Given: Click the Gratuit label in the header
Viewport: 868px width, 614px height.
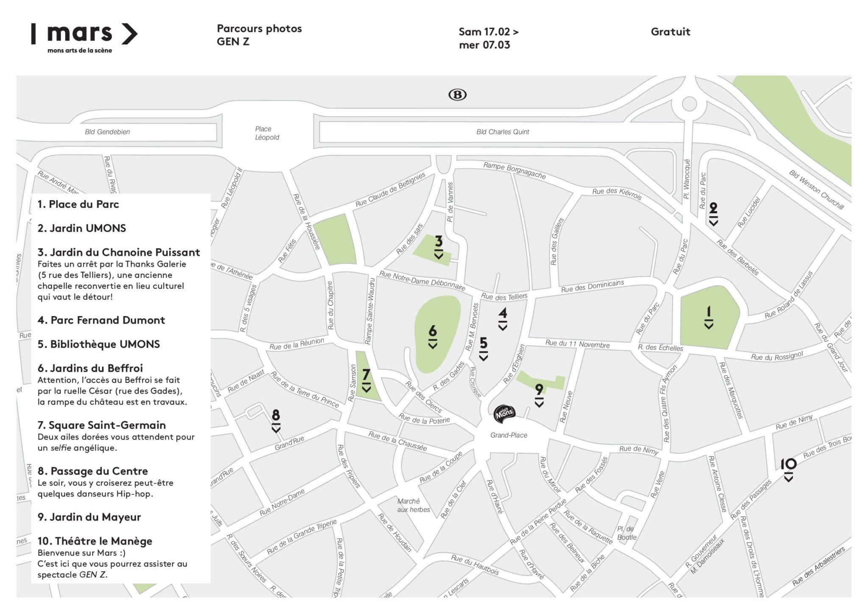Looking at the screenshot, I should coord(670,32).
